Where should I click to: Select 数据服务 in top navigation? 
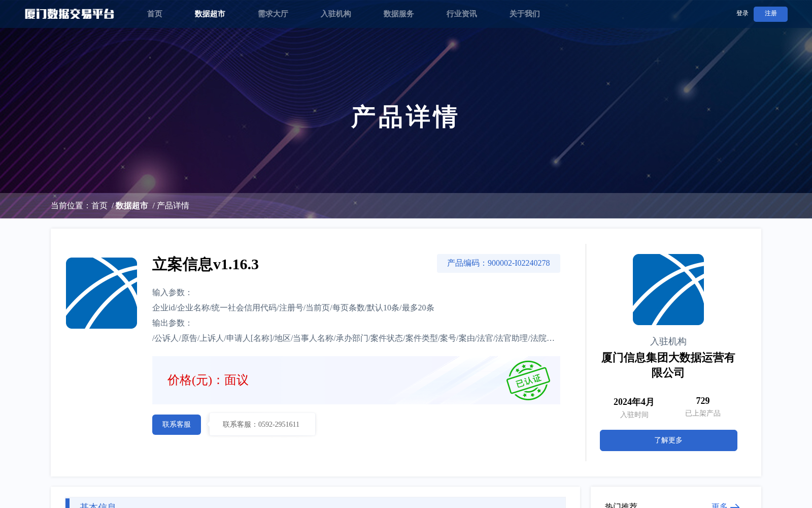pyautogui.click(x=398, y=14)
